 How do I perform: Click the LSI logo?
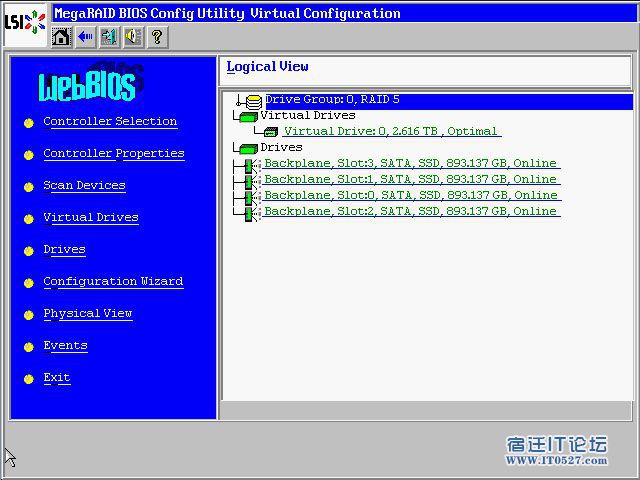(25, 22)
